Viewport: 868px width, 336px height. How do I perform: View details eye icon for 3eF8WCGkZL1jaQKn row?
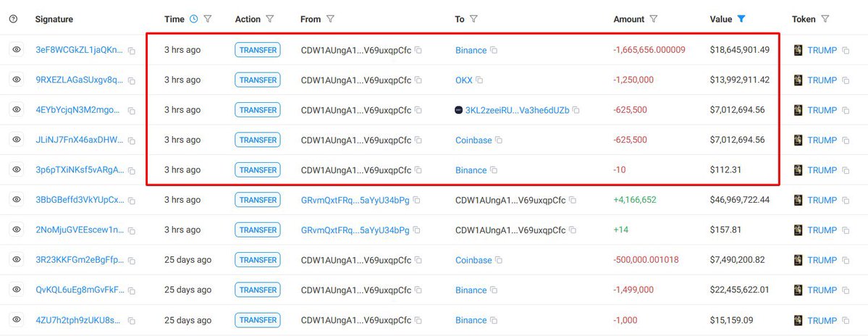(17, 50)
